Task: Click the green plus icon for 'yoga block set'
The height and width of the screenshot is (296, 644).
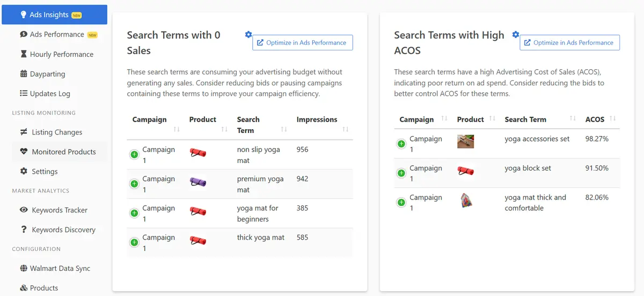Action: point(401,173)
